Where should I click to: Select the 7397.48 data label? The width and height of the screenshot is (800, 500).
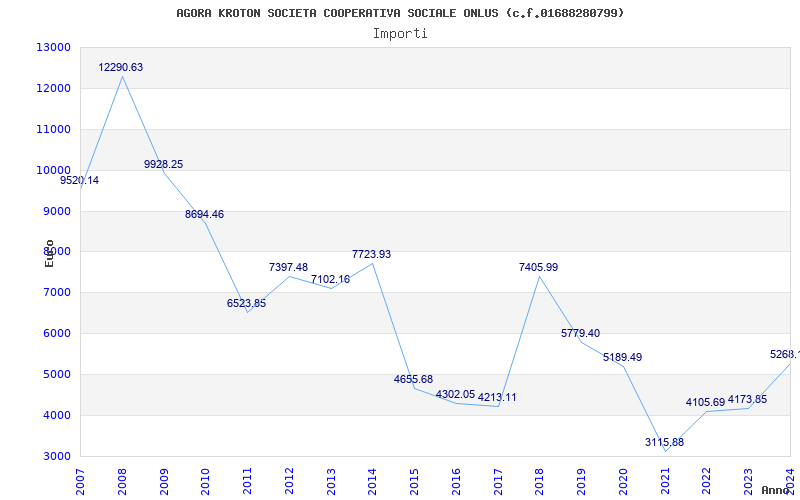tap(288, 267)
